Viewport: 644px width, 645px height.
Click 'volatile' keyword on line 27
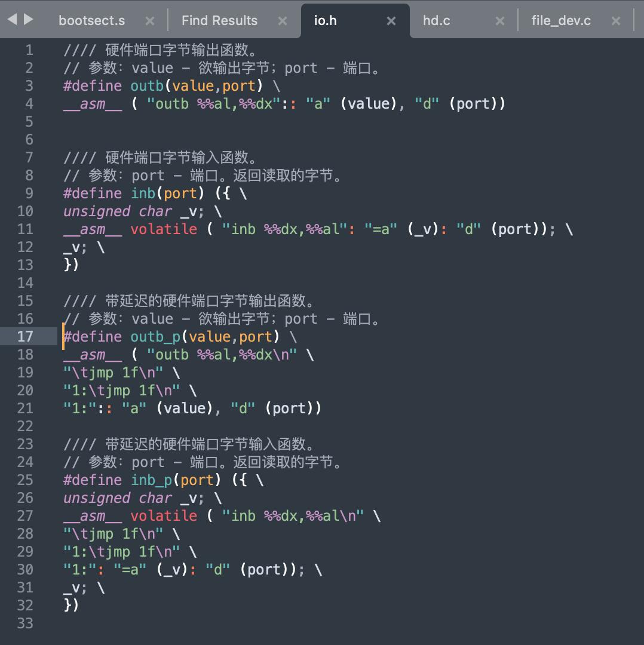164,516
